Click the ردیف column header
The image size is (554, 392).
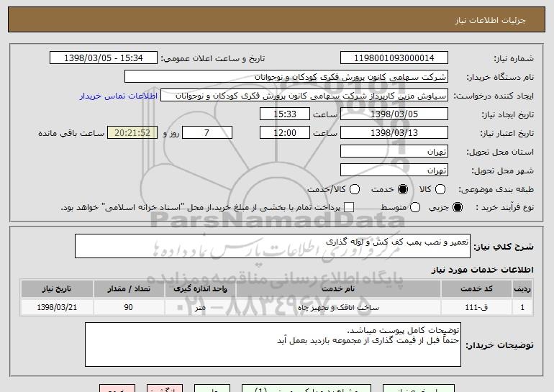[522, 289]
